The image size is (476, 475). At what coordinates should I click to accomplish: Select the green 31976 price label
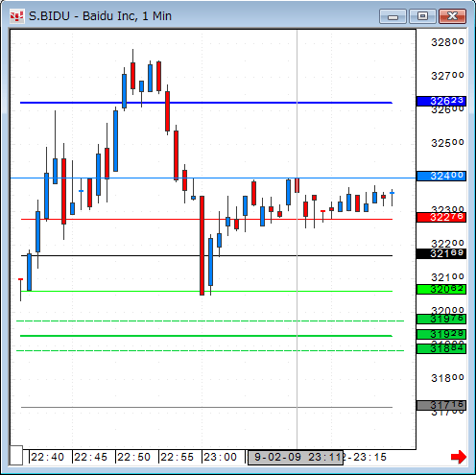pyautogui.click(x=441, y=319)
